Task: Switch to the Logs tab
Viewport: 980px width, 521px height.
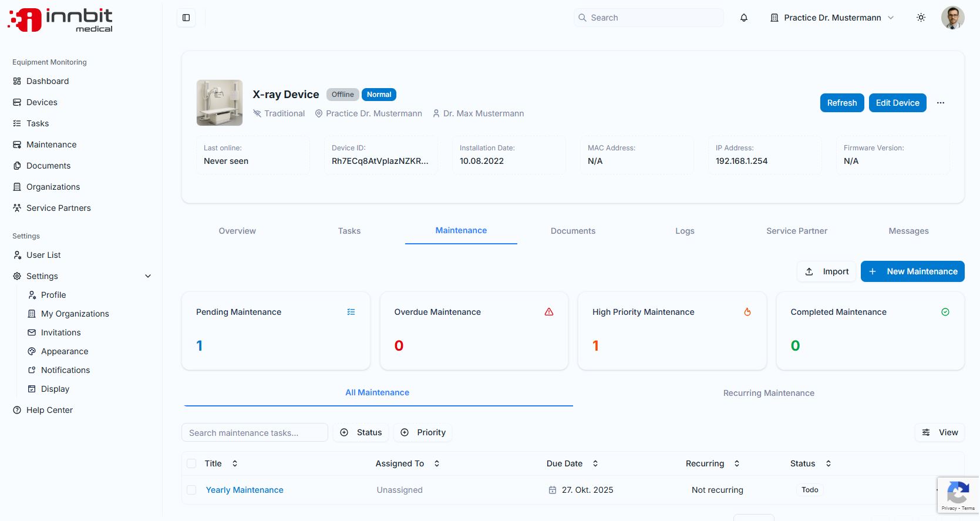Action: pyautogui.click(x=685, y=231)
